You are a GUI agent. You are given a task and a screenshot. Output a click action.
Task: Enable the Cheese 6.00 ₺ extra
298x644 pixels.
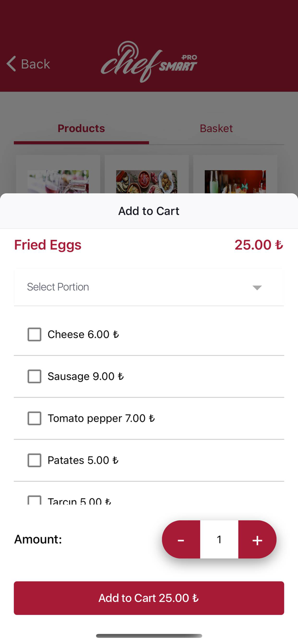pos(34,334)
